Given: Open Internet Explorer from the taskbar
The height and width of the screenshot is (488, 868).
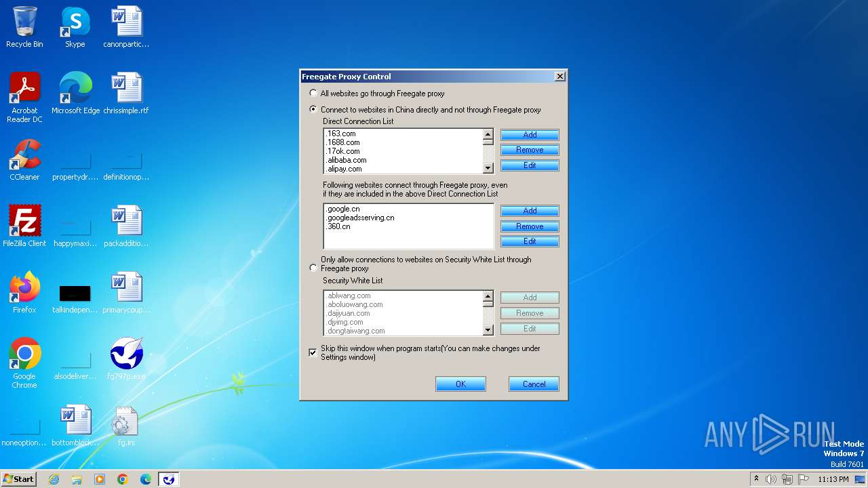Looking at the screenshot, I should click(54, 479).
